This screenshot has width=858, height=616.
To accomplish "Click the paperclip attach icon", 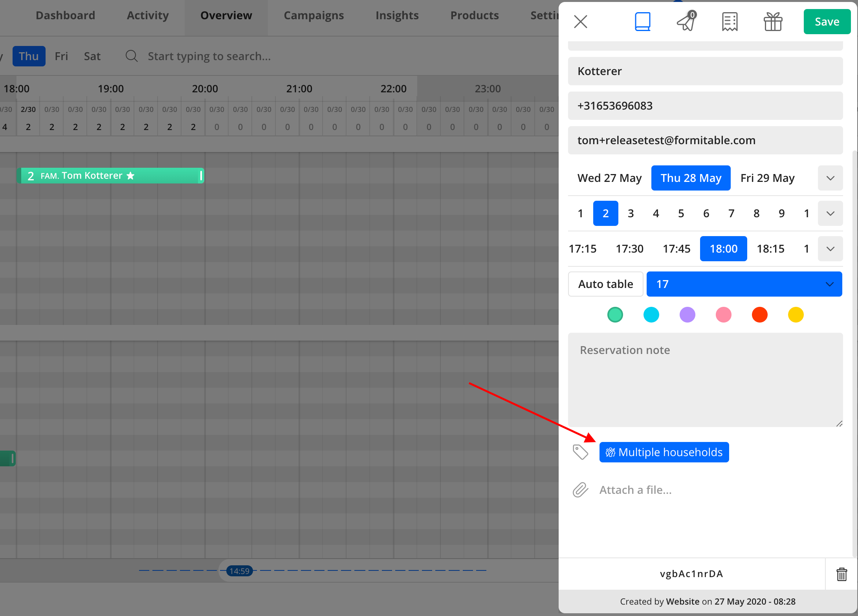I will tap(580, 490).
